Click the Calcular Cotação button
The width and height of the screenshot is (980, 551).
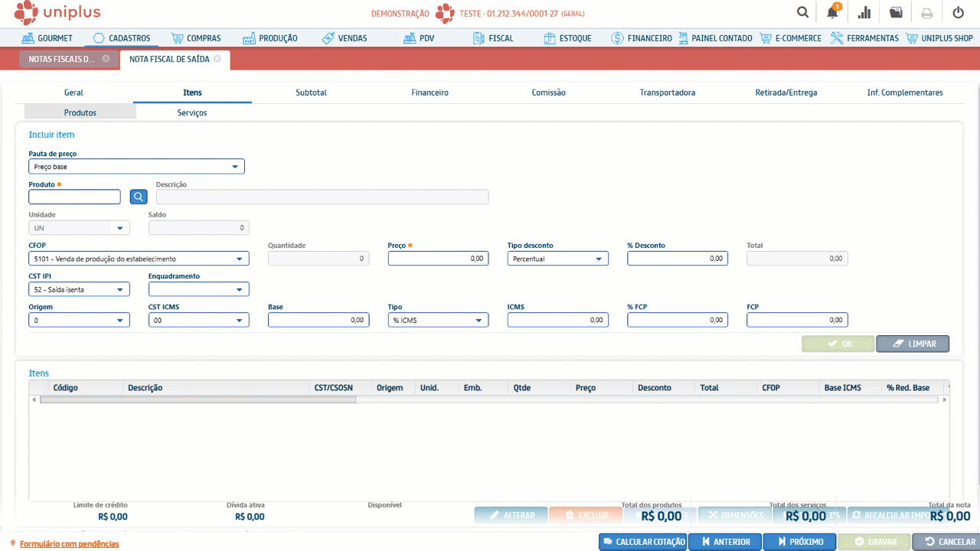coord(642,542)
